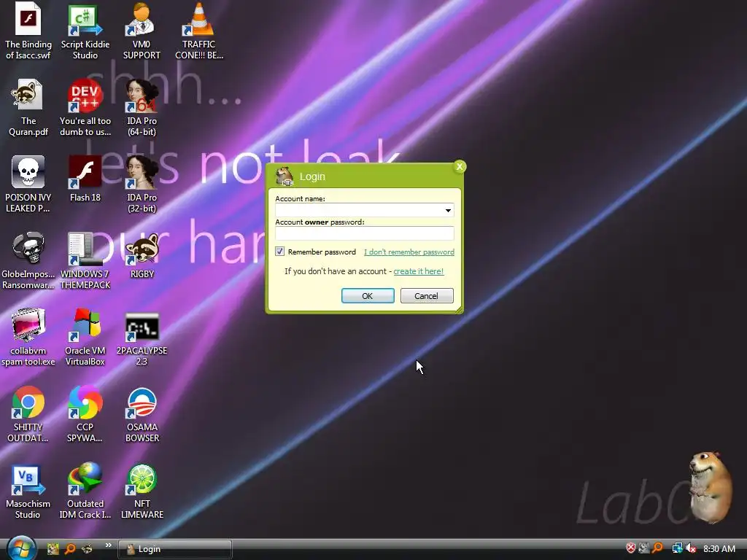Open the network tray icon
Screen dimensions: 747x560
pyautogui.click(x=677, y=548)
